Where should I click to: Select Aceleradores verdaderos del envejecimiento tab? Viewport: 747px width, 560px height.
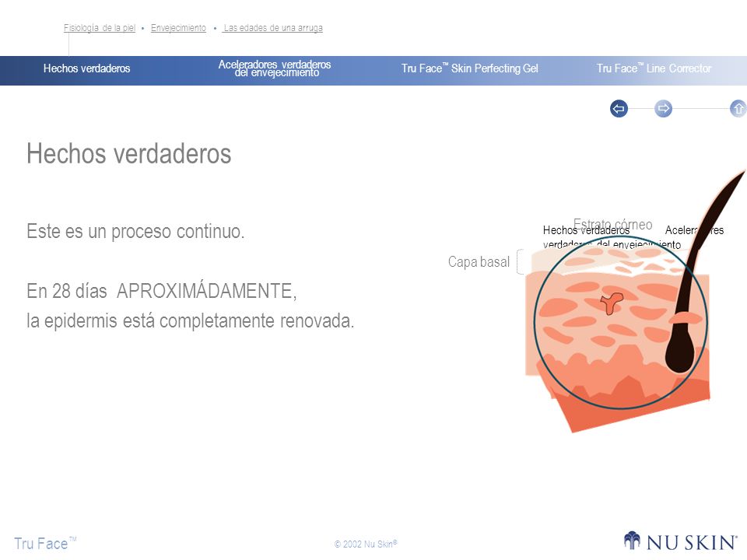point(275,68)
